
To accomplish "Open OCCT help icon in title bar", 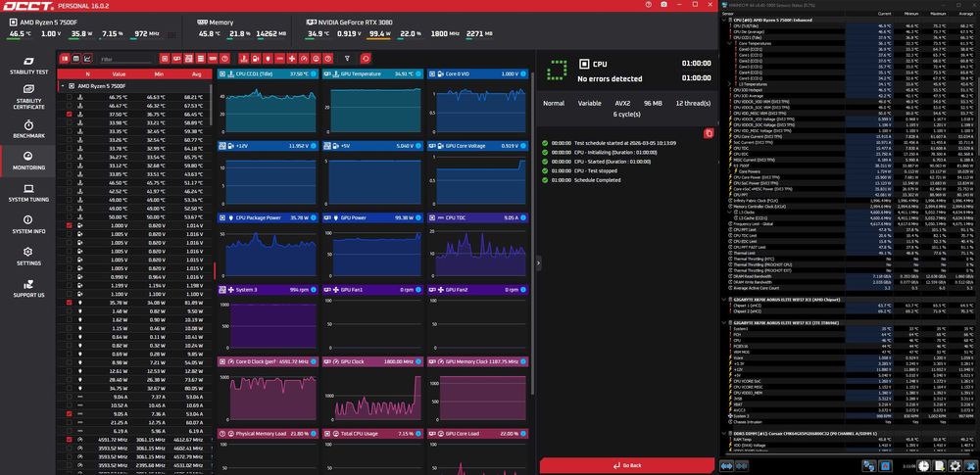I will coord(648,4).
